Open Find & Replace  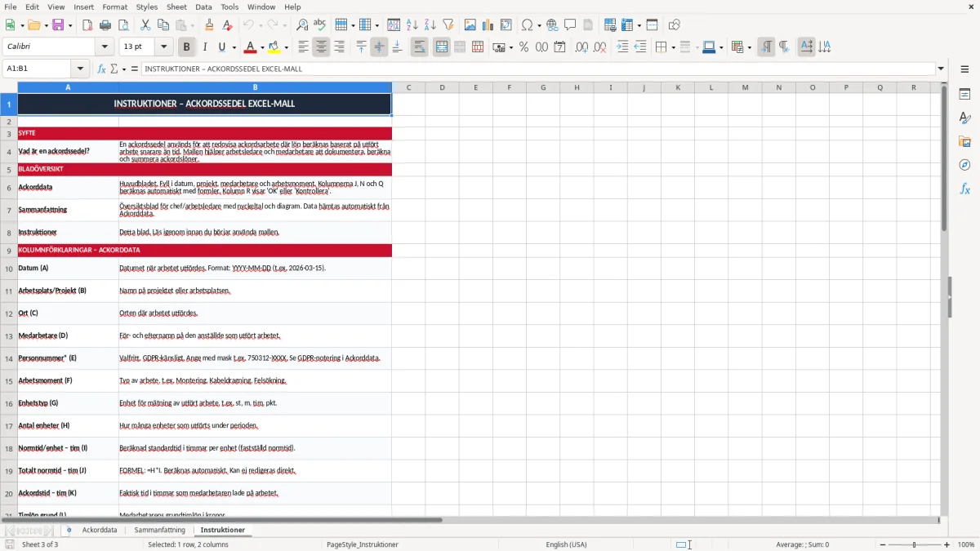302,25
